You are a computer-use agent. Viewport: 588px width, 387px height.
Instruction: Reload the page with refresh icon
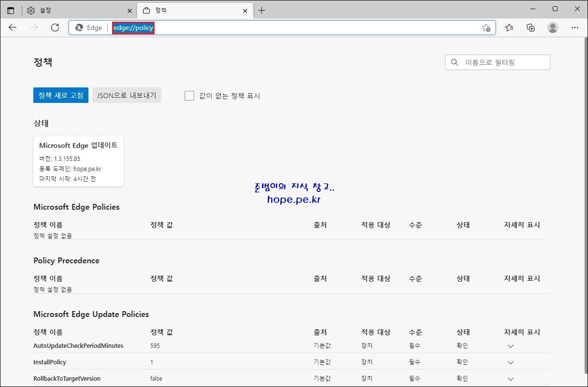pos(55,28)
